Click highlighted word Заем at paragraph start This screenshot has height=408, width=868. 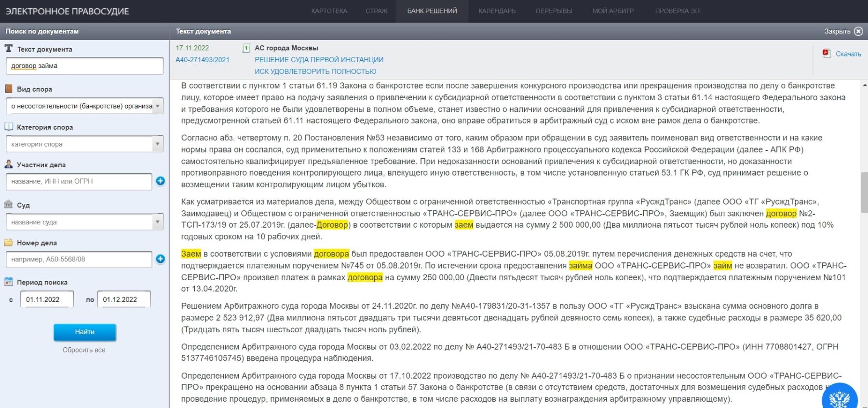tap(191, 254)
